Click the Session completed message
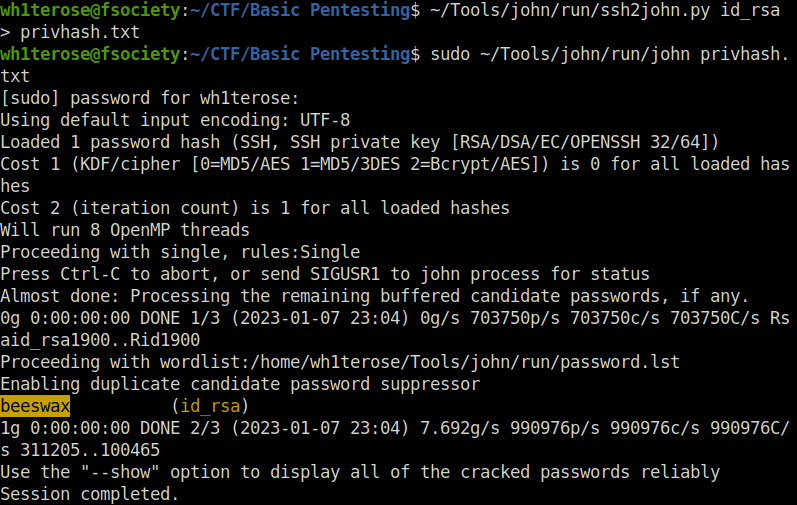 click(x=90, y=494)
